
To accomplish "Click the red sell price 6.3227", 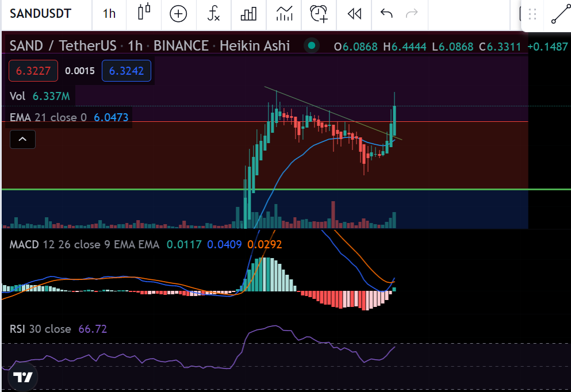I will (x=33, y=71).
